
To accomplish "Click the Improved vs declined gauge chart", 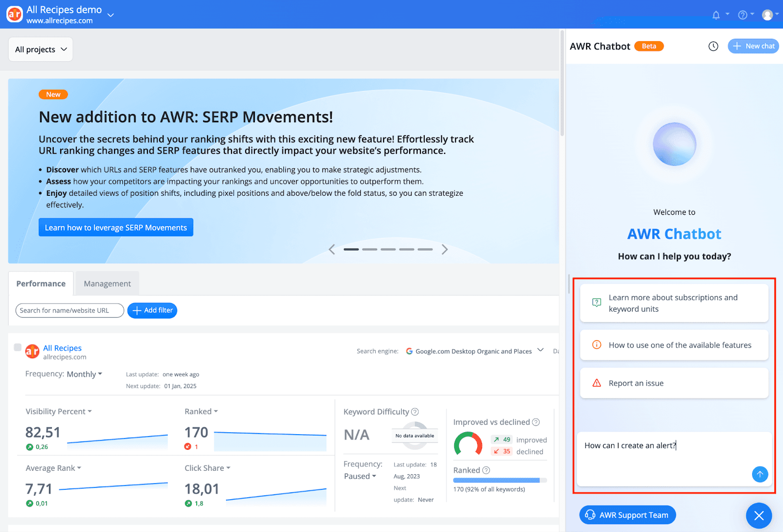I will [x=468, y=444].
